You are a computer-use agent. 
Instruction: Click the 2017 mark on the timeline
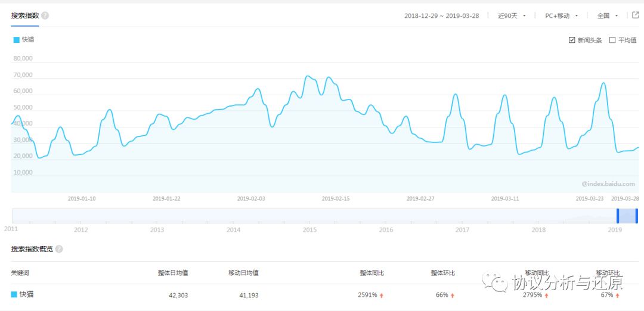(463, 229)
